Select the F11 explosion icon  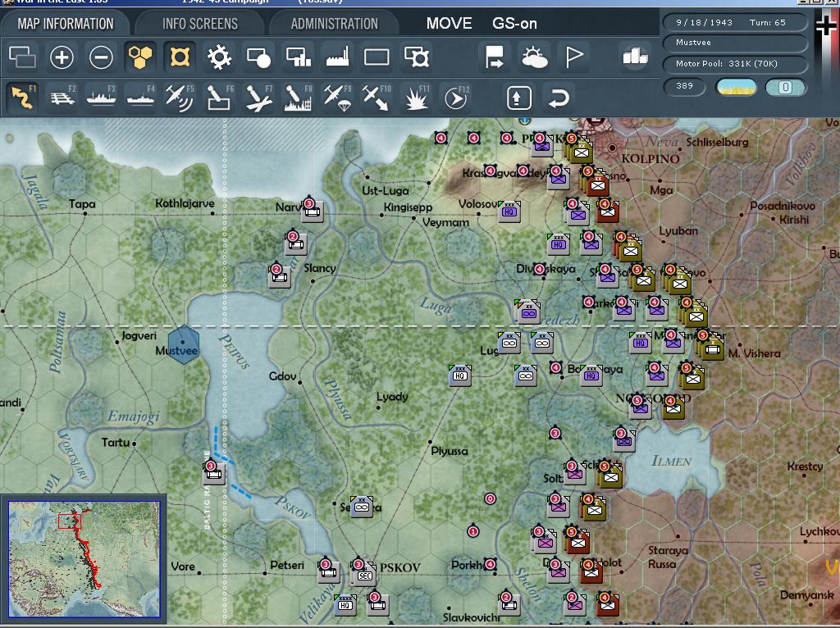click(x=416, y=98)
